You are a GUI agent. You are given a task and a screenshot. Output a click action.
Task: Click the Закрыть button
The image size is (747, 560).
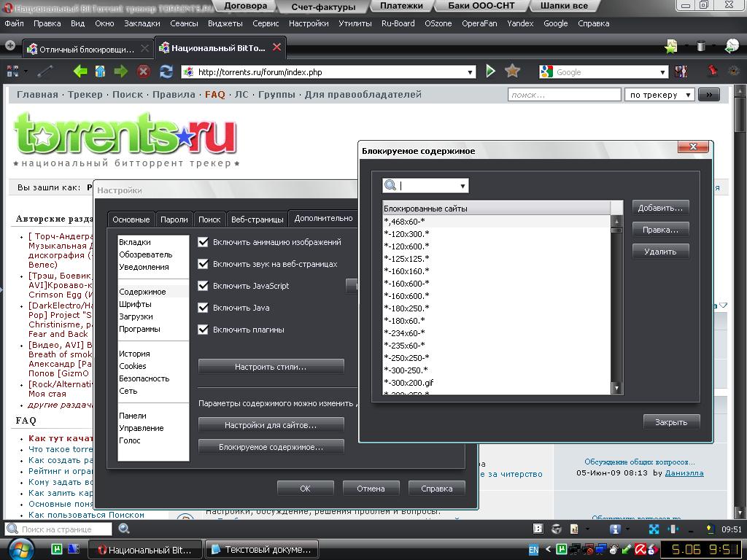point(671,422)
